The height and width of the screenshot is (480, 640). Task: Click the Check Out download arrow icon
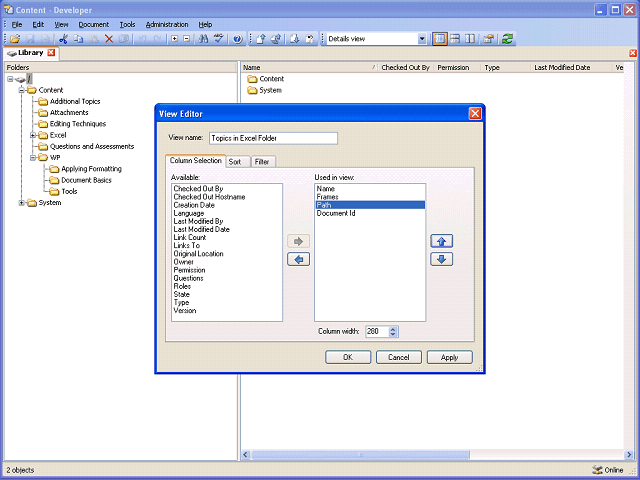click(x=294, y=39)
